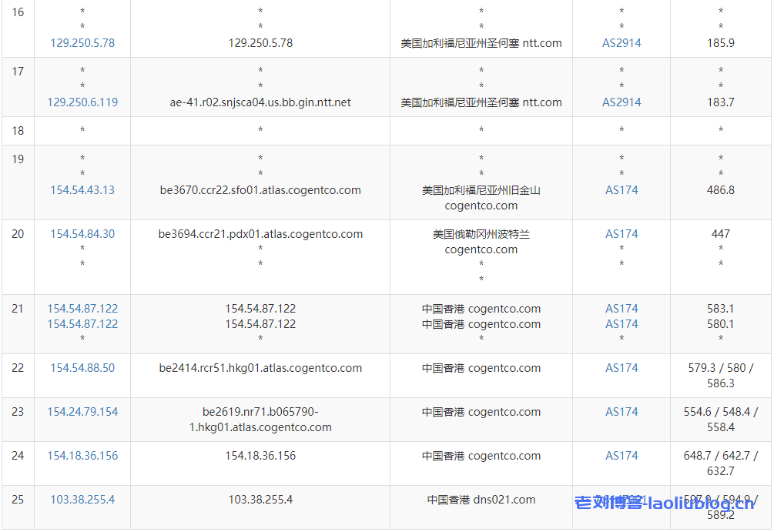
Task: Click the 103.38.255.4 IP link in hop 25
Action: 82,500
